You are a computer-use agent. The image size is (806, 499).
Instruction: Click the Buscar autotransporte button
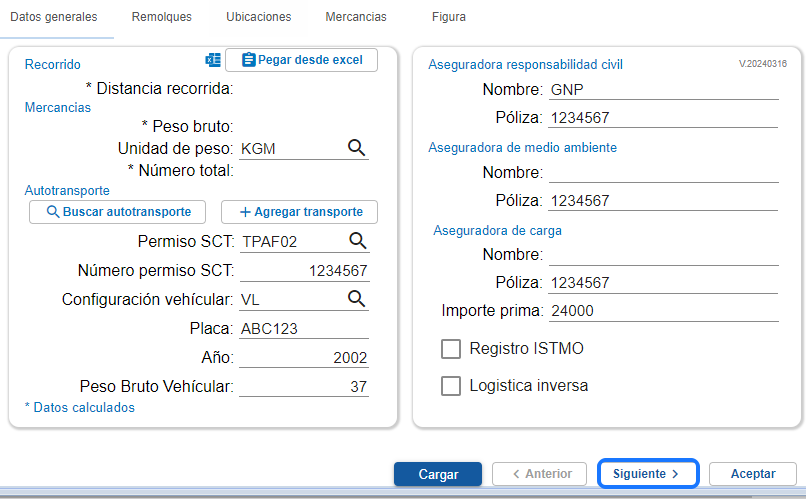[x=117, y=212]
